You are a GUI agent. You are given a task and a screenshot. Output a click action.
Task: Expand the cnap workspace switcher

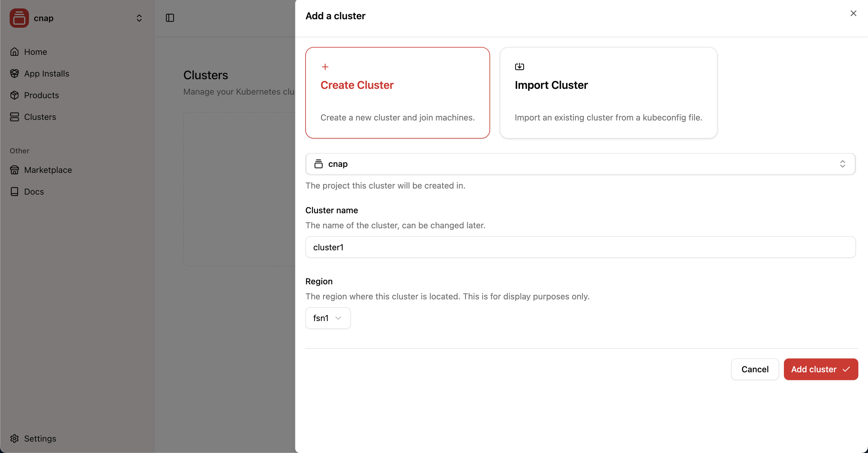pyautogui.click(x=139, y=18)
